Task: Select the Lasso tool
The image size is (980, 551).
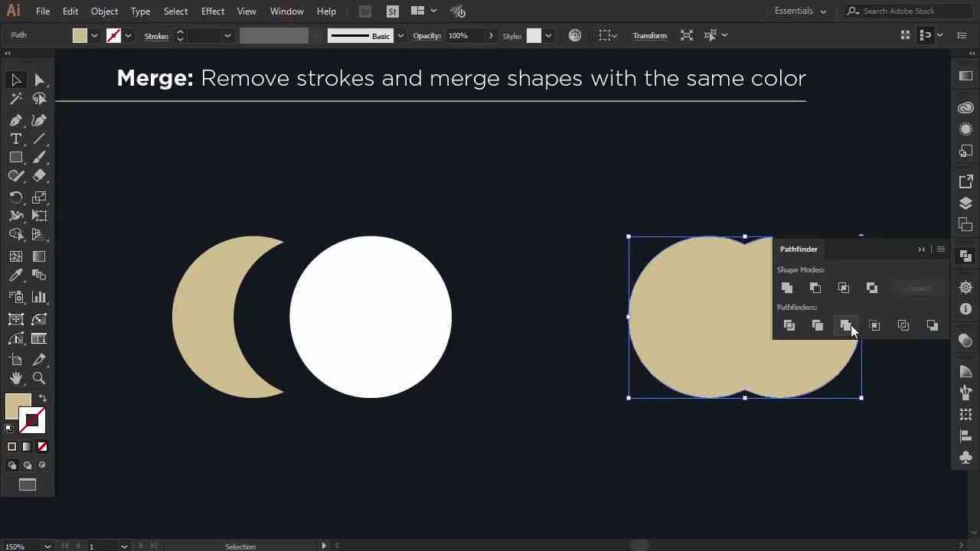Action: 39,99
